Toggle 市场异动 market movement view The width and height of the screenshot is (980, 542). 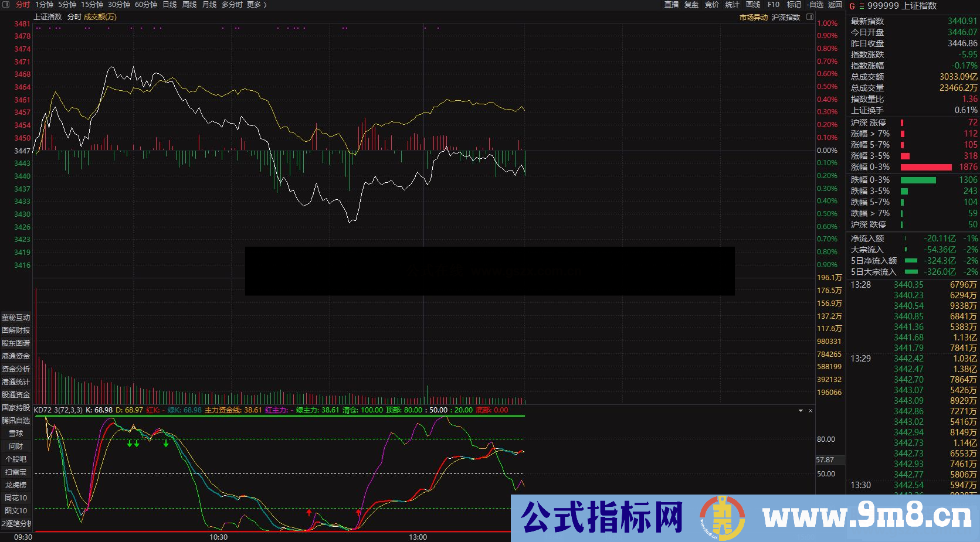pyautogui.click(x=754, y=17)
